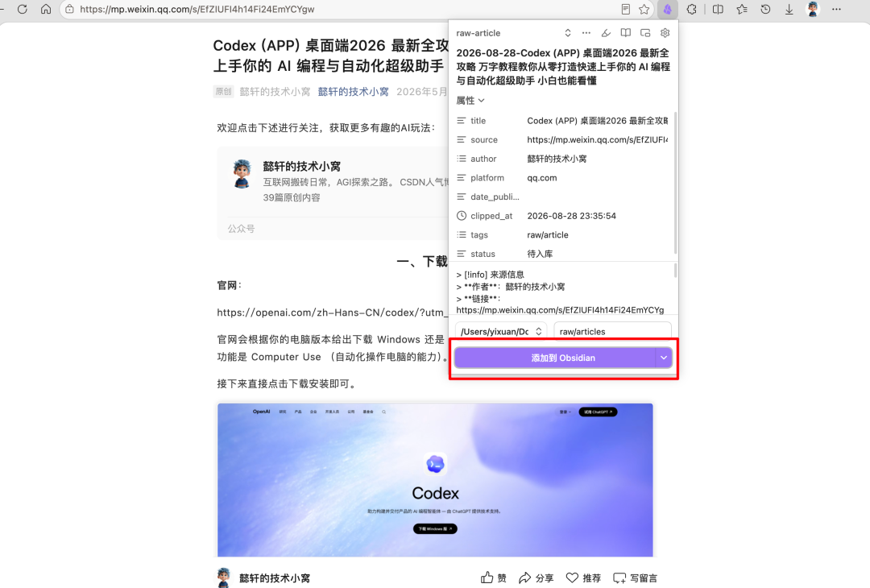
Task: Click the note content text area
Action: click(563, 291)
